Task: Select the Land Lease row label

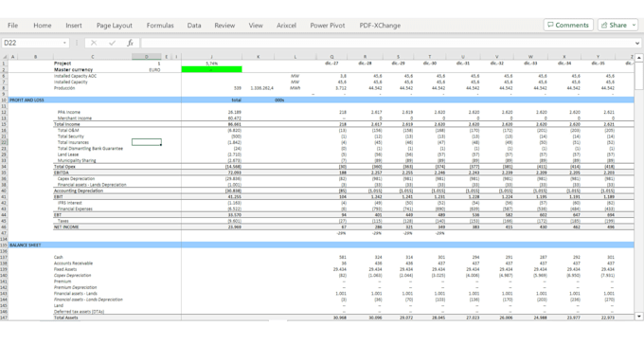Action: (68, 154)
